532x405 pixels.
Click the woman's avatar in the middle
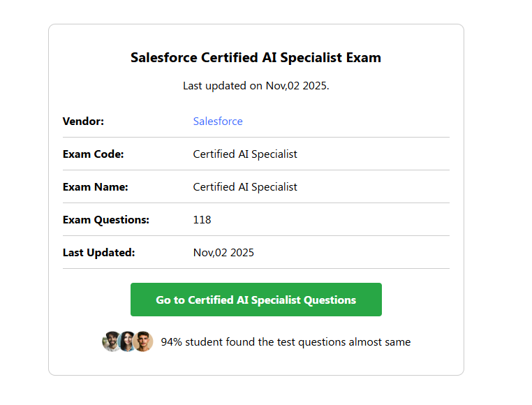click(127, 341)
